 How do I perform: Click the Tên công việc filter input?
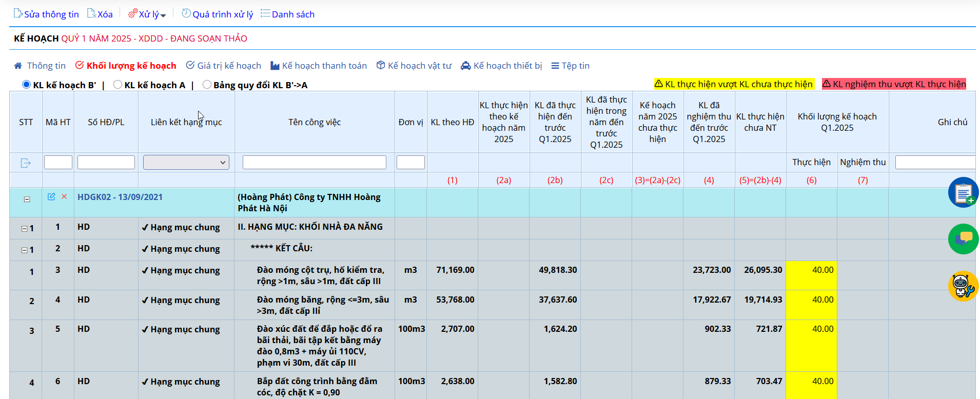314,163
